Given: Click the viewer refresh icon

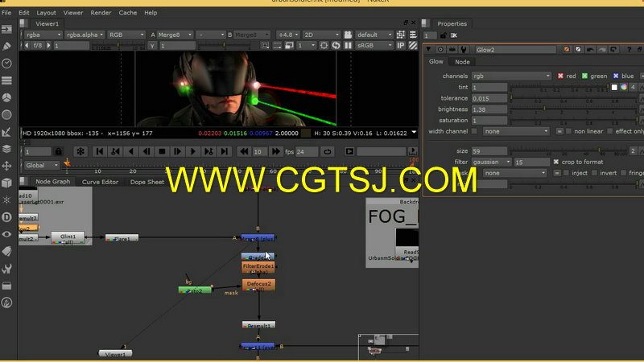Looking at the screenshot, I should tap(336, 46).
